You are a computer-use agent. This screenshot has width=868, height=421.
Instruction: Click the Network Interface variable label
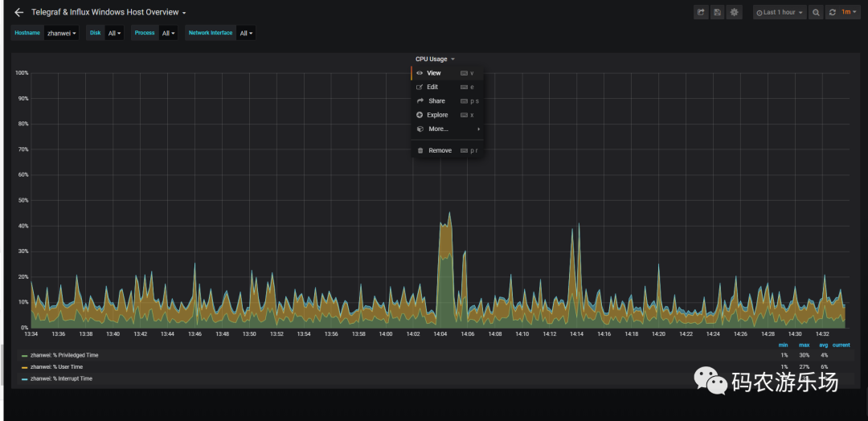[x=211, y=33]
